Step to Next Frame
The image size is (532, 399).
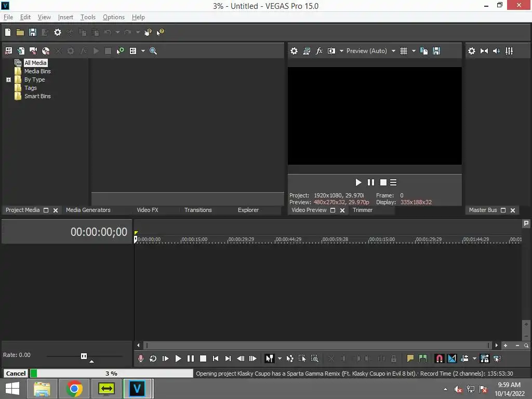[x=253, y=358]
